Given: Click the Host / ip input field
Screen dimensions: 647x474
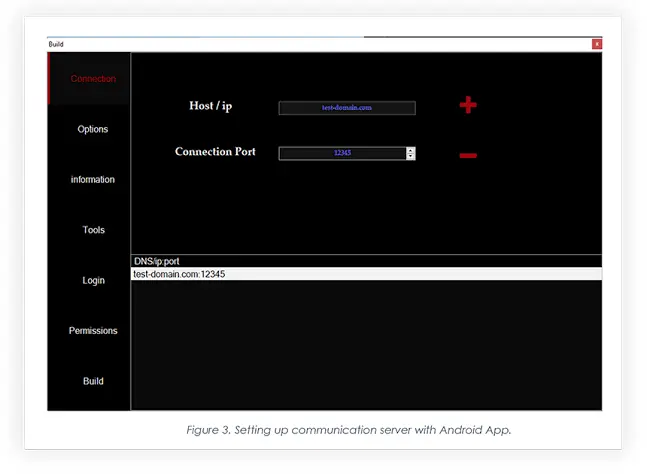Looking at the screenshot, I should pyautogui.click(x=347, y=108).
